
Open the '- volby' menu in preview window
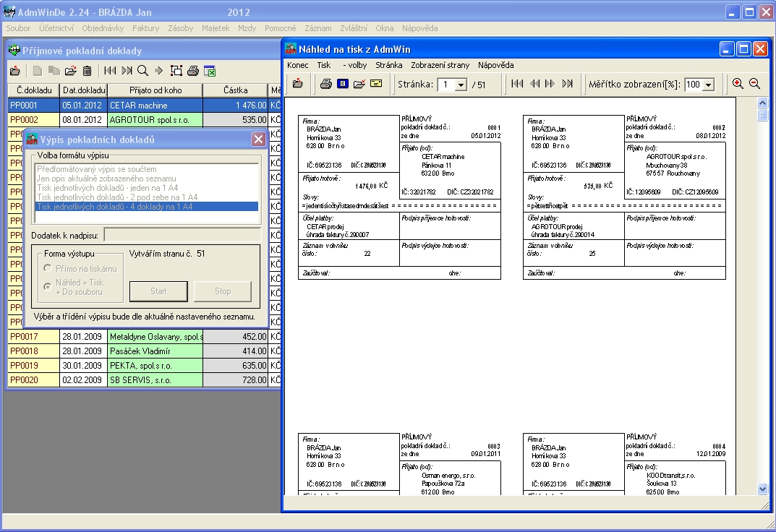(x=355, y=65)
